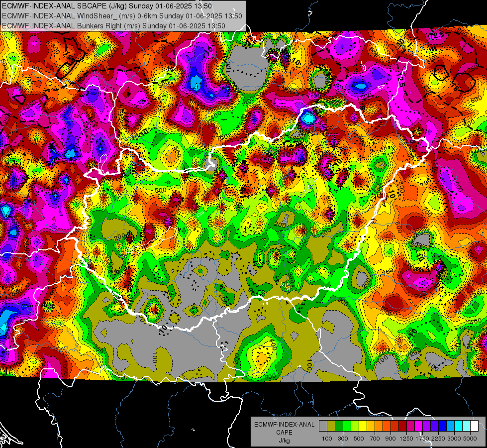Screen dimensions: 487x448
Task: Select the CAPE label in the legend
Action: [x=284, y=433]
